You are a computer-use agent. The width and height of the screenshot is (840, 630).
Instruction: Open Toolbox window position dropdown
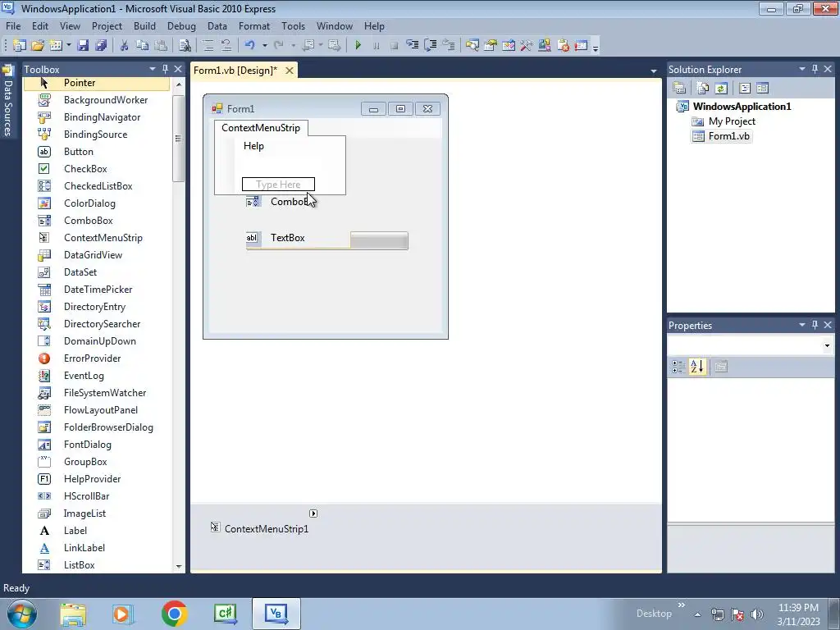tap(152, 69)
